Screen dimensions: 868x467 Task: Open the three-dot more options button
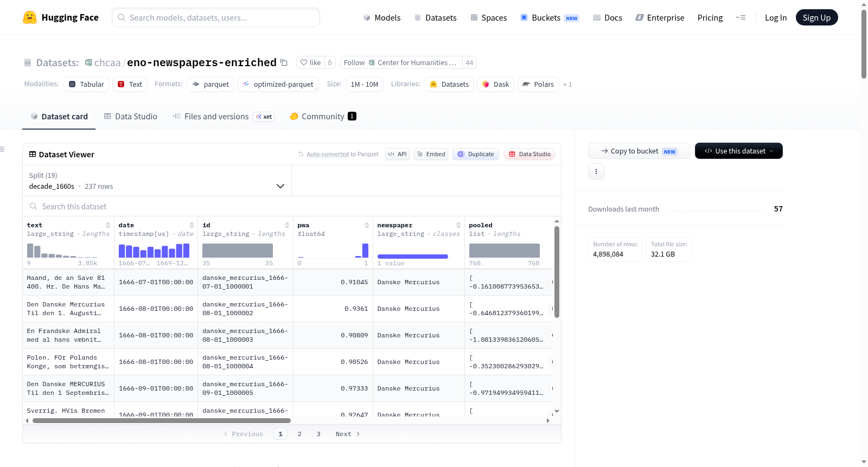pos(596,171)
